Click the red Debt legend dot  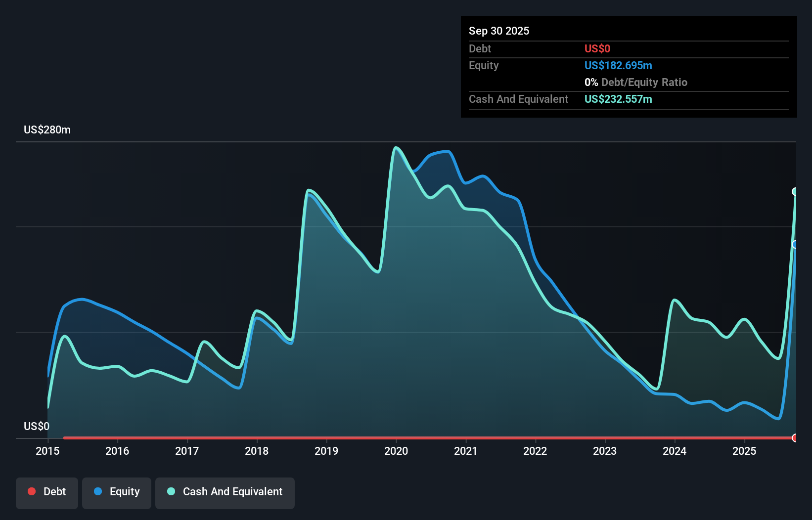coord(32,491)
